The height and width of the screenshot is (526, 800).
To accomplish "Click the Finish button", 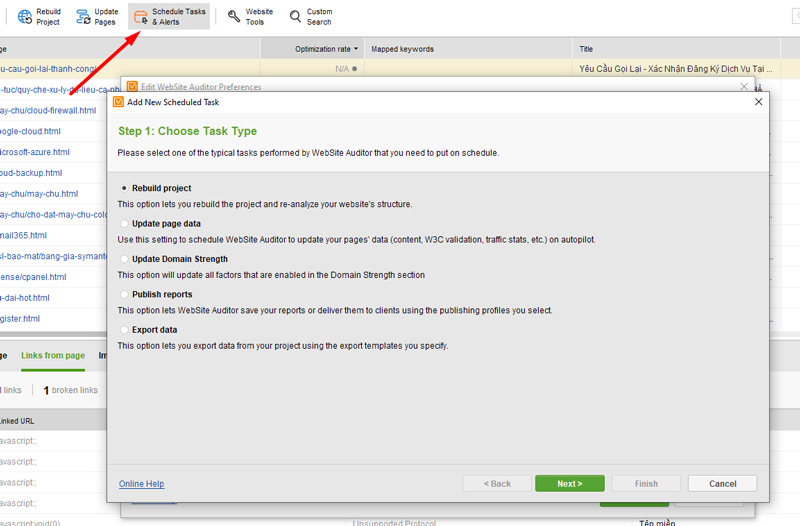I will coord(646,484).
